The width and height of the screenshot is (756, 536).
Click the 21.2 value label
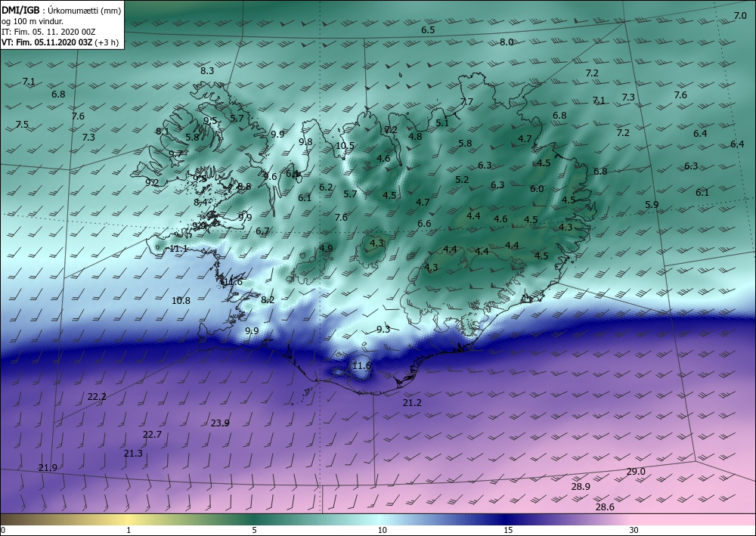[412, 402]
